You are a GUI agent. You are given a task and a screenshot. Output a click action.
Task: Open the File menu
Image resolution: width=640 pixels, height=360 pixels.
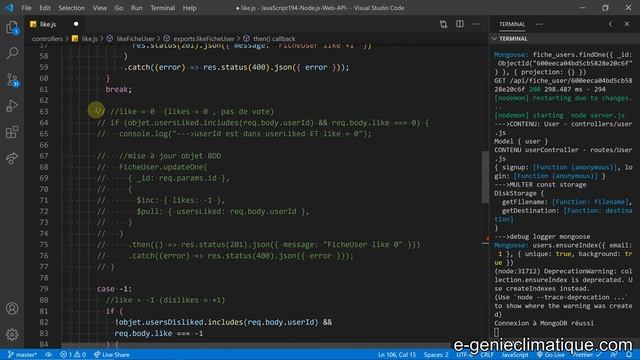click(26, 8)
